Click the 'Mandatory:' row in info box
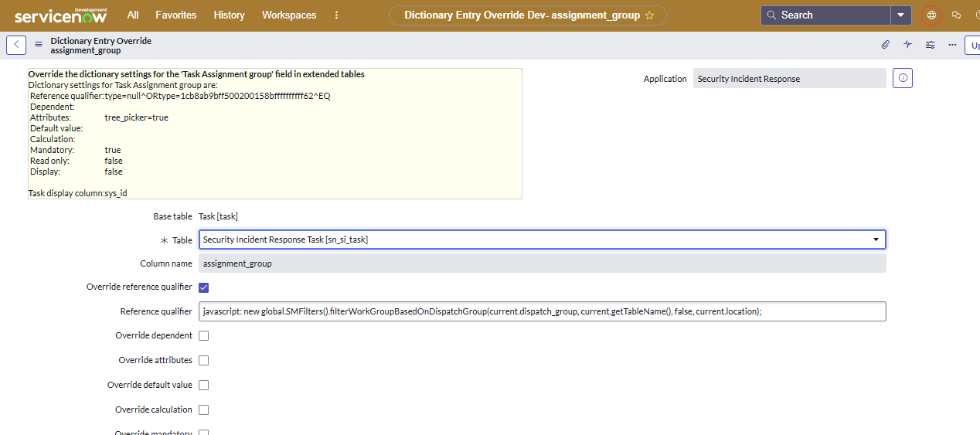980x435 pixels. pos(76,150)
